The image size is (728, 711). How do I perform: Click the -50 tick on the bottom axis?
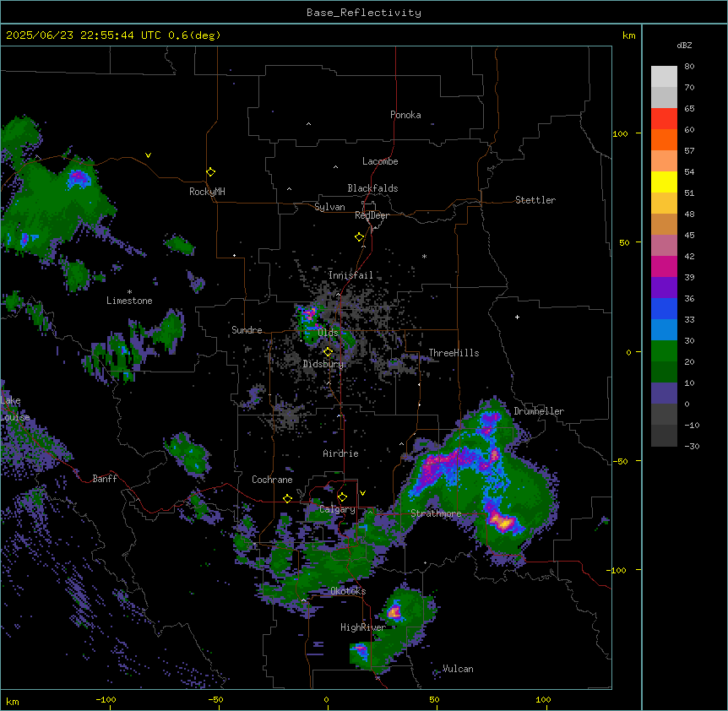(215, 699)
